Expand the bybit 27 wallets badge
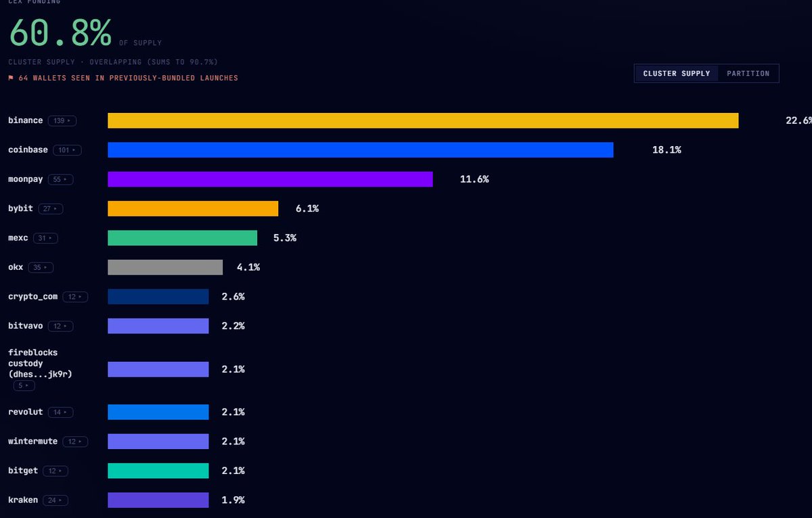Image resolution: width=812 pixels, height=518 pixels. (52, 209)
